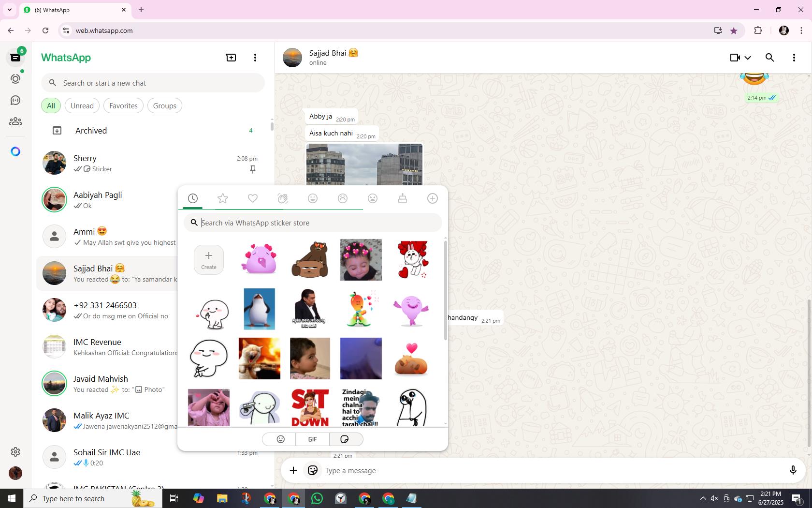
Task: Start a video call
Action: pos(735,58)
